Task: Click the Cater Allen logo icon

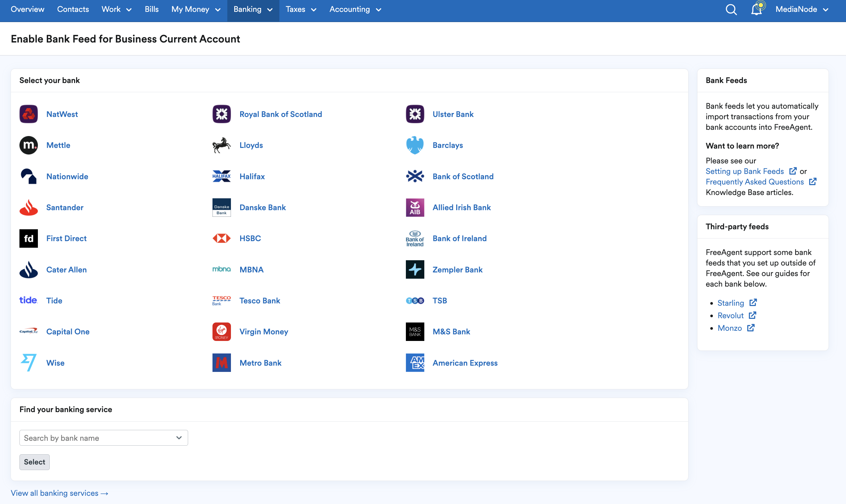Action: tap(29, 270)
